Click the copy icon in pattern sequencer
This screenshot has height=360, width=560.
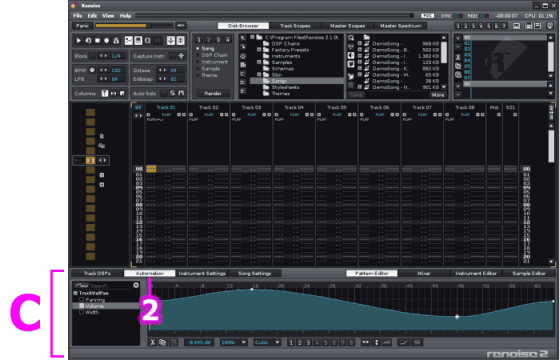458,66
